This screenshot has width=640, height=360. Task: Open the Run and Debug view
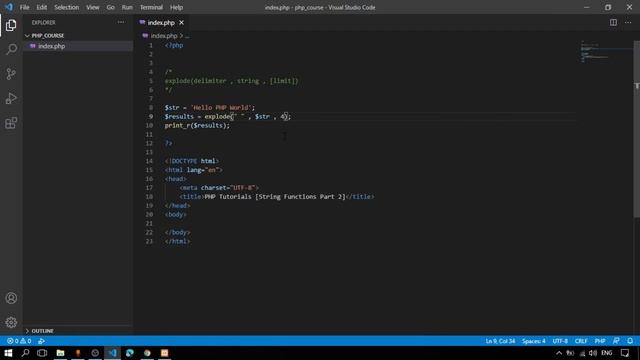(11, 98)
